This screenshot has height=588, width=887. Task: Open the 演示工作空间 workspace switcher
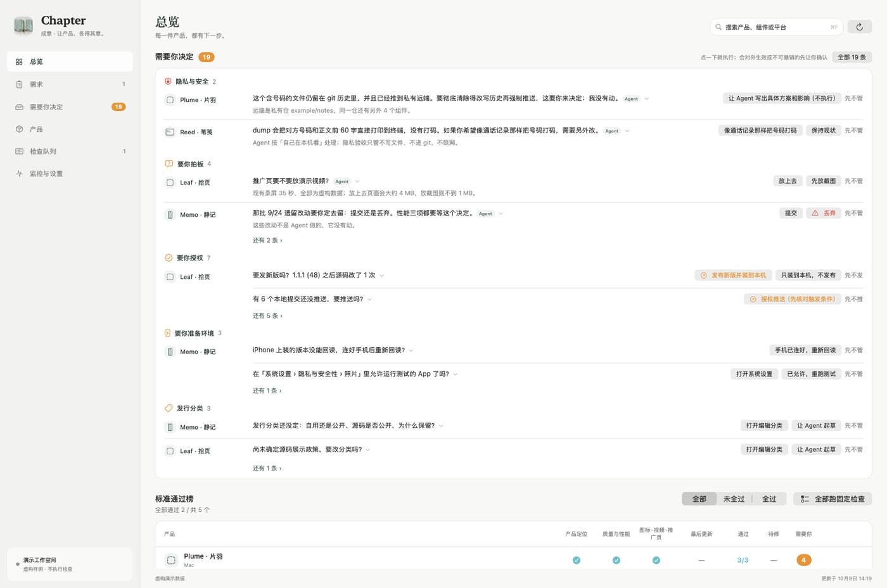[70, 565]
